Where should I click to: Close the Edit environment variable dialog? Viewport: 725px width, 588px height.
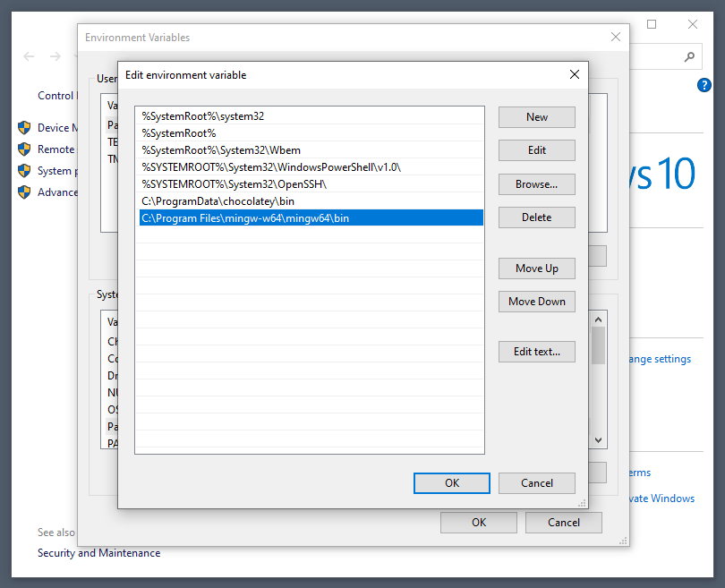[575, 74]
